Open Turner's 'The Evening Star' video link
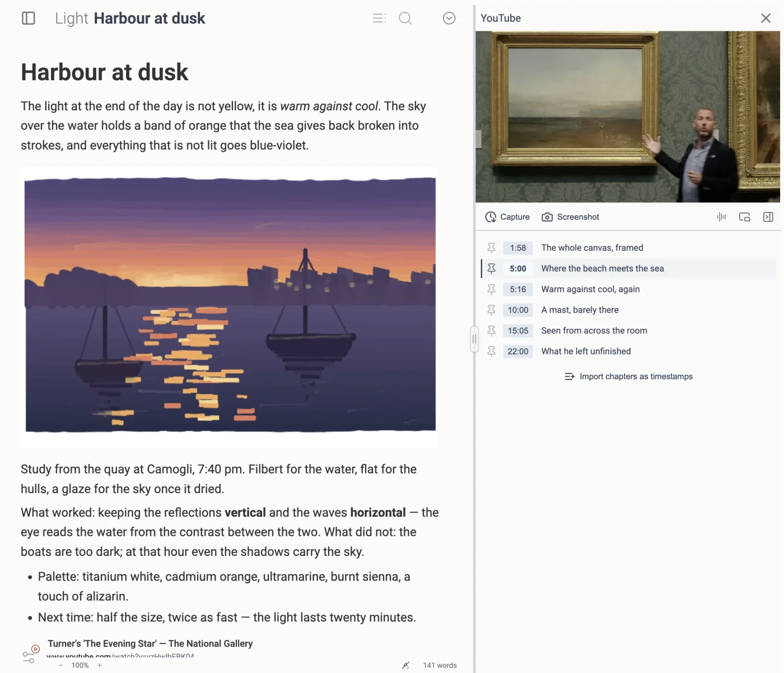The width and height of the screenshot is (784, 673). pyautogui.click(x=150, y=643)
